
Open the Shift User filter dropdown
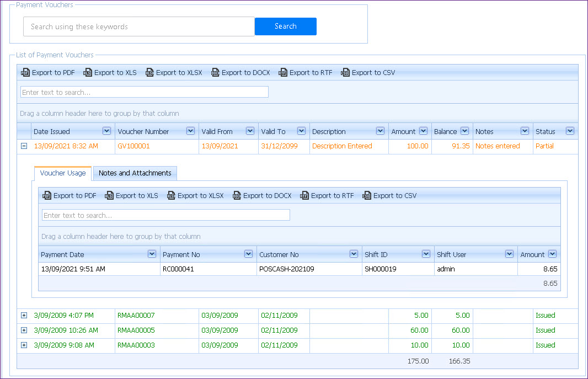pyautogui.click(x=509, y=254)
